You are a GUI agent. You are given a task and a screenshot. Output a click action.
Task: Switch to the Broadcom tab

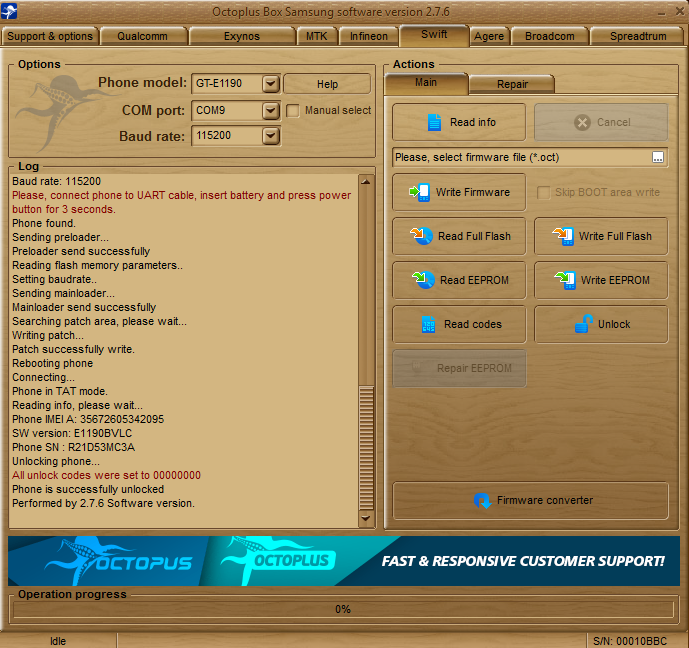tap(550, 36)
